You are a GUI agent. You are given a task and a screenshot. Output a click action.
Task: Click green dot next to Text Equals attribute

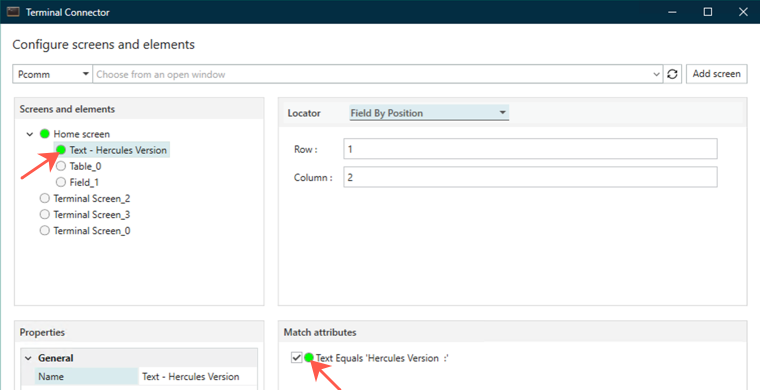309,358
